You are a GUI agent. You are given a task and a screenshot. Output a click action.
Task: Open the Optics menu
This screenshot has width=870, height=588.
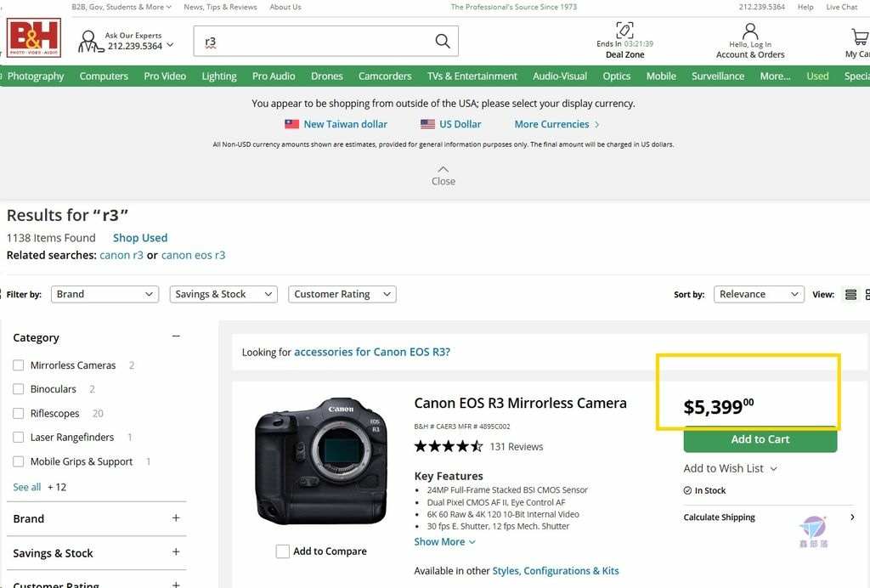(x=617, y=76)
